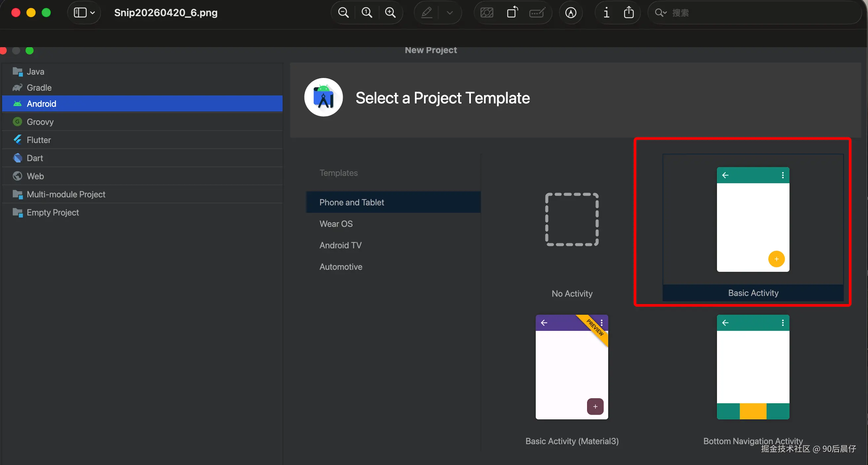Select Flutter in project type list
Screen dimensions: 868x465
[39, 140]
